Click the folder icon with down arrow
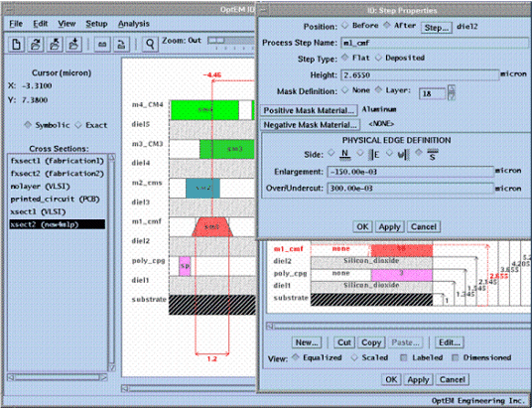532x408 pixels. point(74,45)
